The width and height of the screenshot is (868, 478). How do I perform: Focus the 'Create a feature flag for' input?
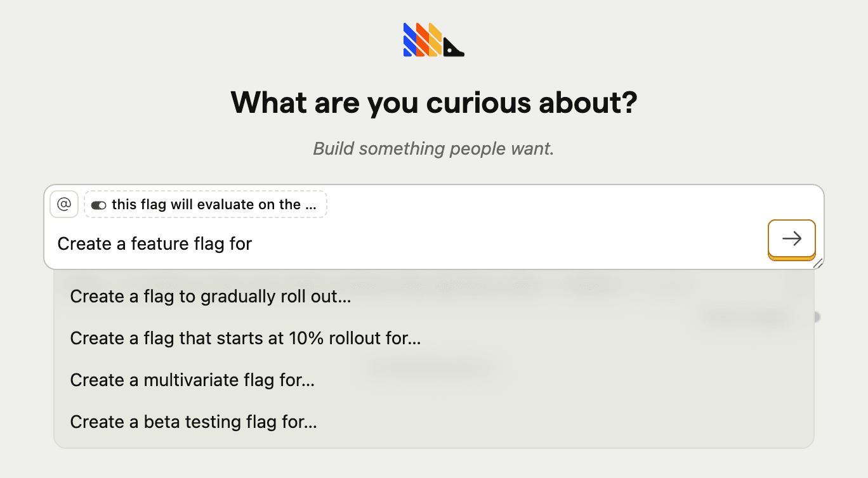[x=406, y=243]
